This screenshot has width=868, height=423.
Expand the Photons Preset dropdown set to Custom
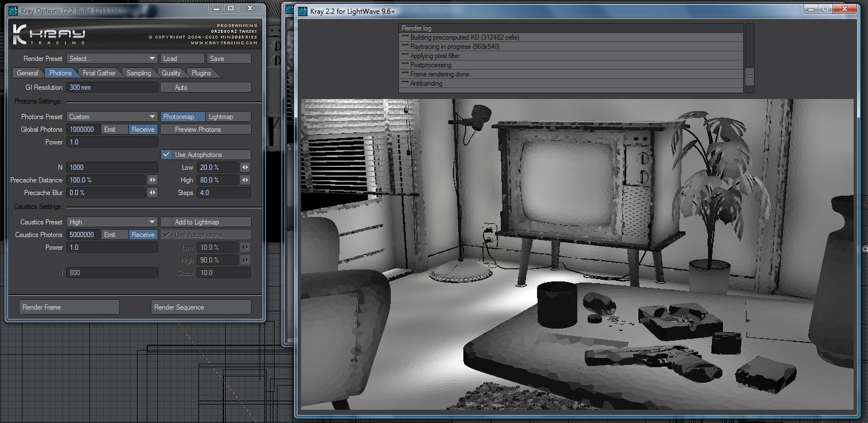pyautogui.click(x=112, y=117)
